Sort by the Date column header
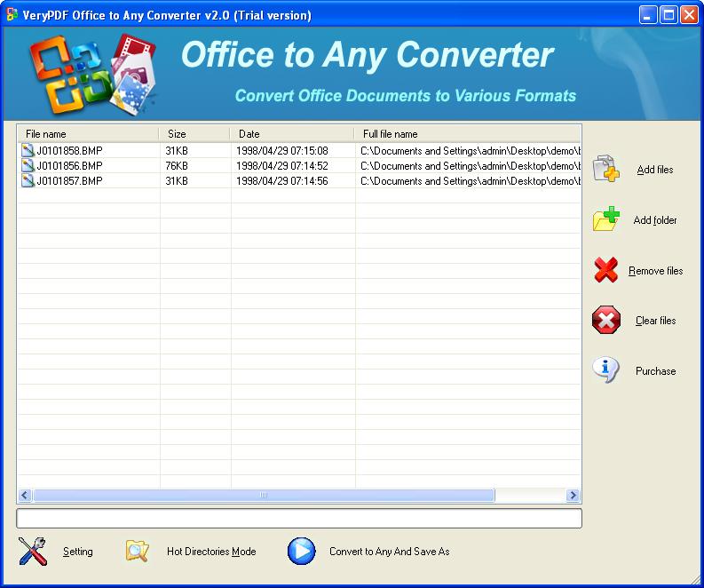The width and height of the screenshot is (704, 588). click(292, 134)
